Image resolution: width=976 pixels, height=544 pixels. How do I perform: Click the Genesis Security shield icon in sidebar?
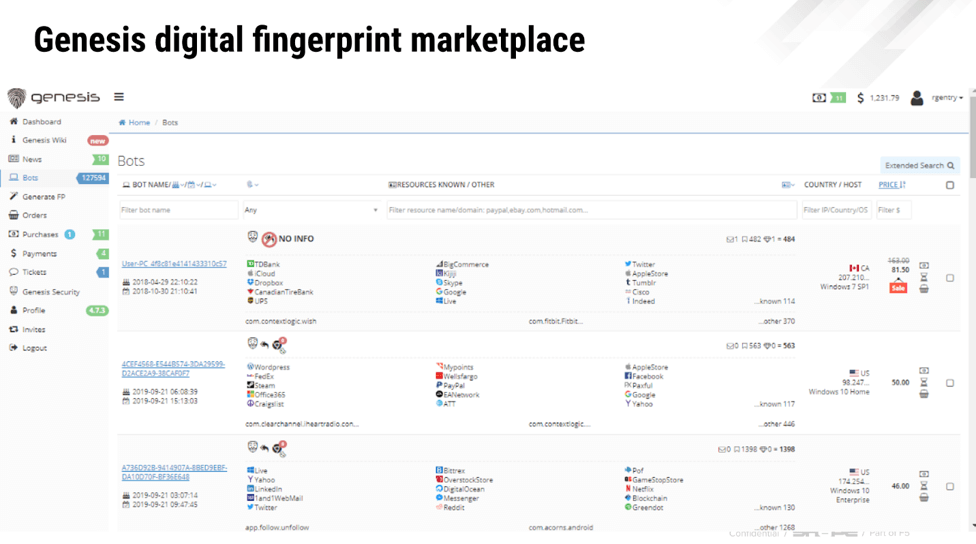pyautogui.click(x=14, y=291)
